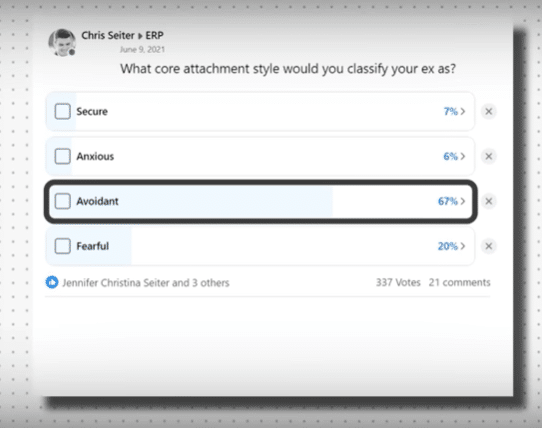Remove the Avoidant poll option
Screen dimensions: 542x428
488,201
